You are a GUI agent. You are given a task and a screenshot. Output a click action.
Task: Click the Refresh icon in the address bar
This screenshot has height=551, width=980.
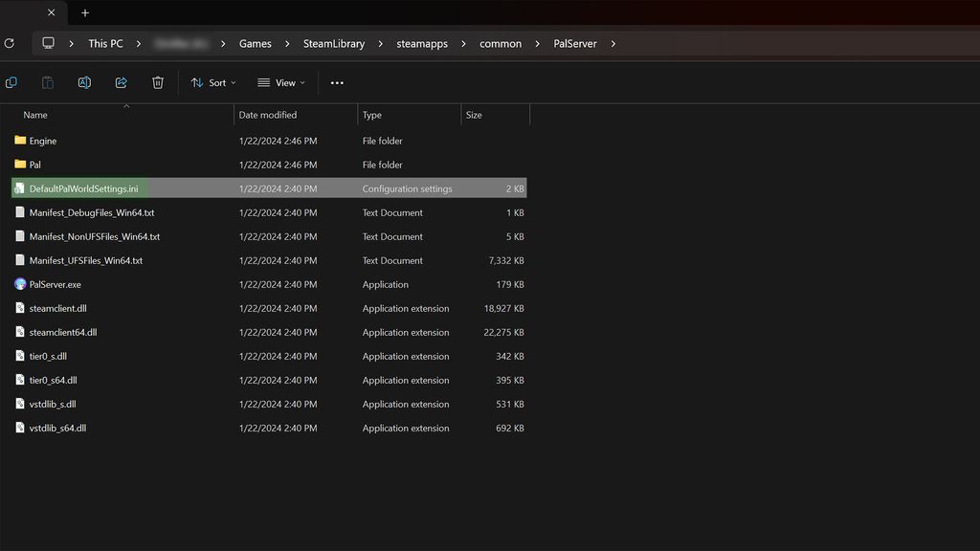point(10,43)
